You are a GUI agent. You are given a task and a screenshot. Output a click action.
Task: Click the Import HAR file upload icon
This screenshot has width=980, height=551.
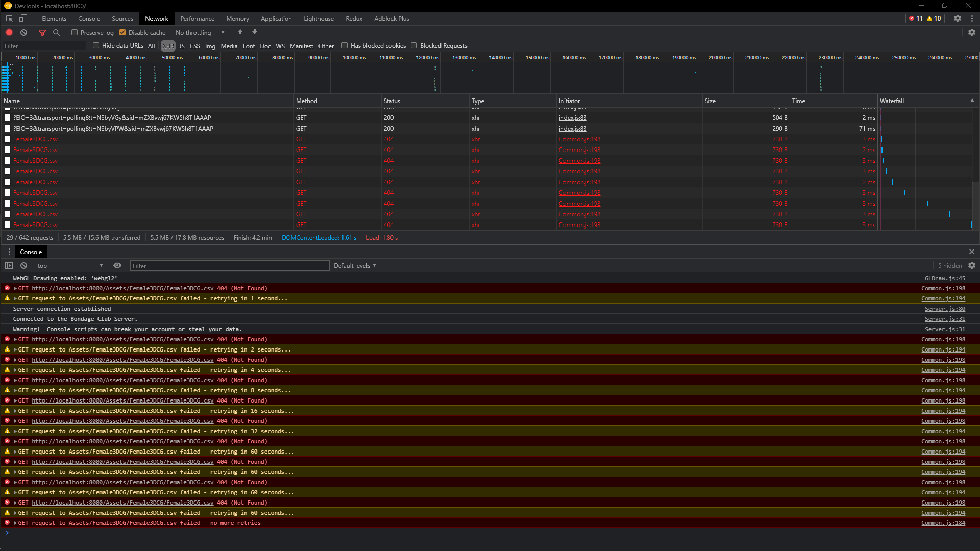pos(240,32)
